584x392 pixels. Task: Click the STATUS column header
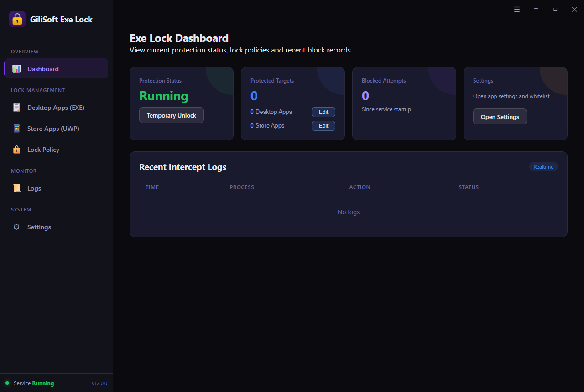[x=469, y=187]
